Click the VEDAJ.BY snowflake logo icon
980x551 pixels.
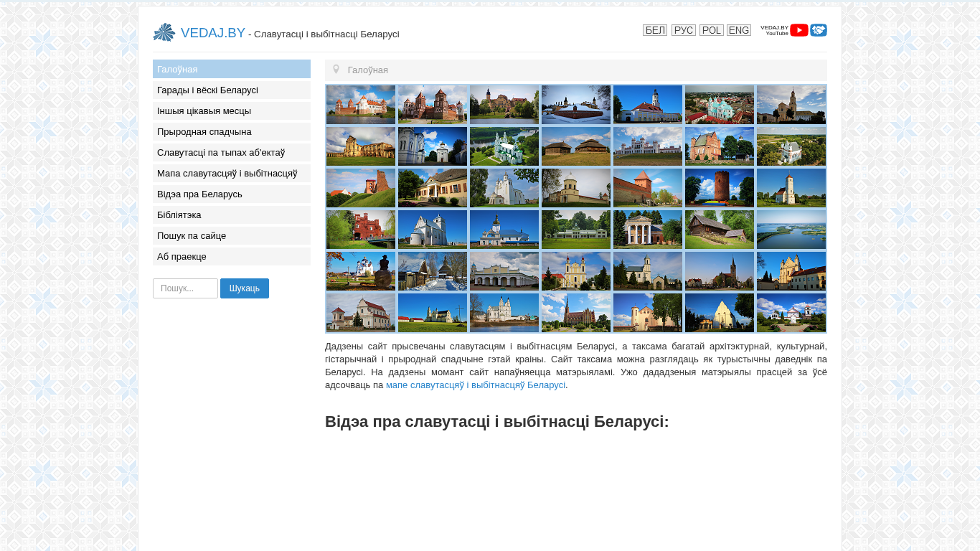pos(164,32)
